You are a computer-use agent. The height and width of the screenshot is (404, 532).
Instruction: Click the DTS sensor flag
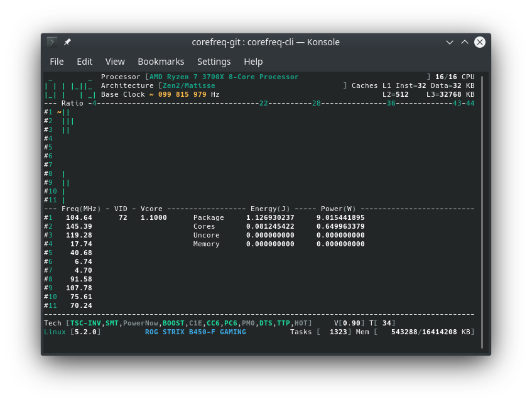(266, 323)
